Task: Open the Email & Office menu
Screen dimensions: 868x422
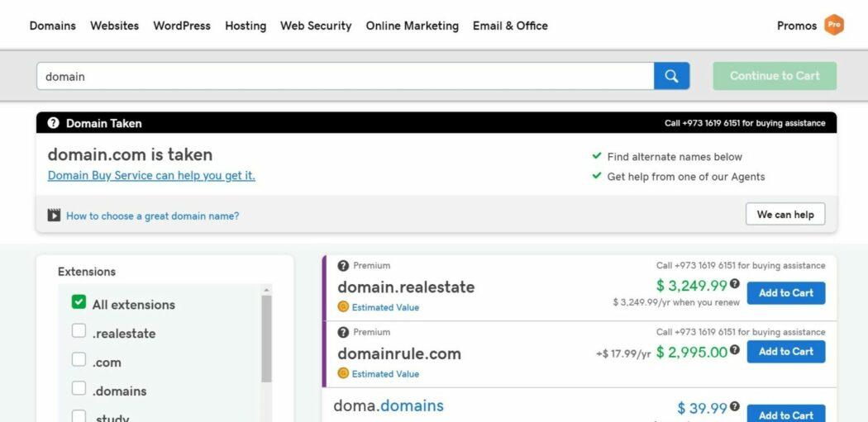Action: click(510, 26)
